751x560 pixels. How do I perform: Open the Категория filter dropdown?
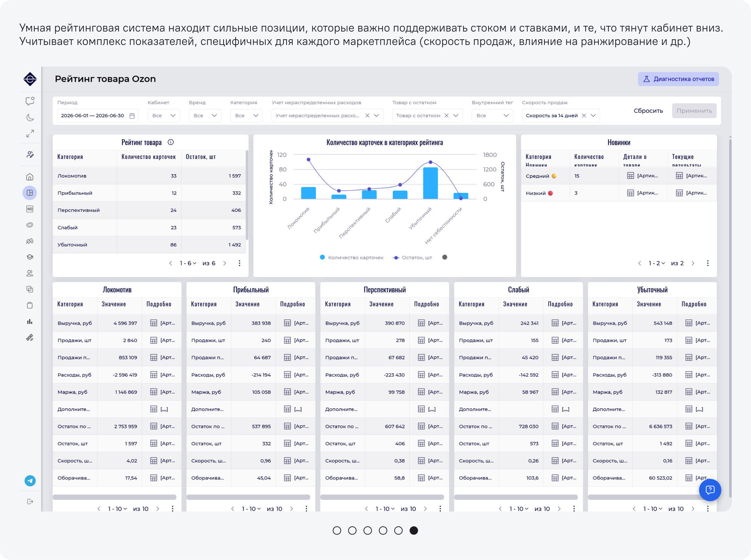point(247,115)
